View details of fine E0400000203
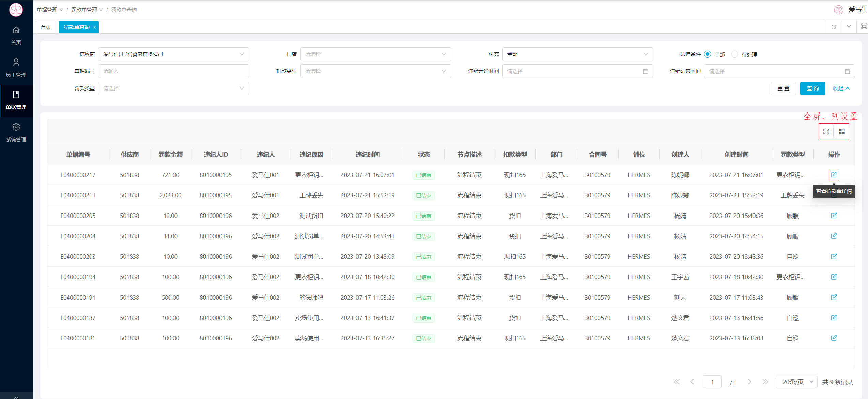868x399 pixels. [834, 256]
